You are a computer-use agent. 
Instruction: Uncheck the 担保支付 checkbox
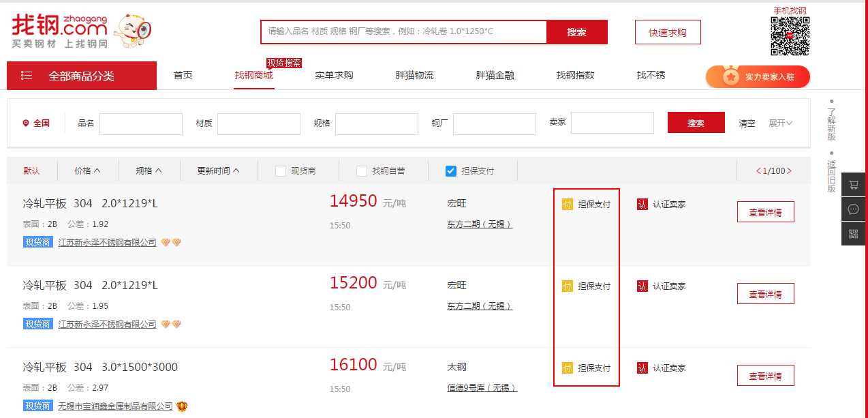(450, 171)
